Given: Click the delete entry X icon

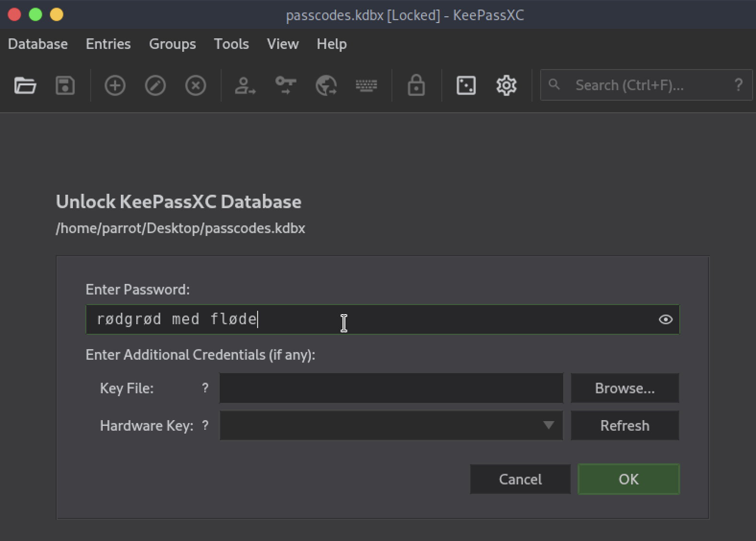Looking at the screenshot, I should point(196,86).
